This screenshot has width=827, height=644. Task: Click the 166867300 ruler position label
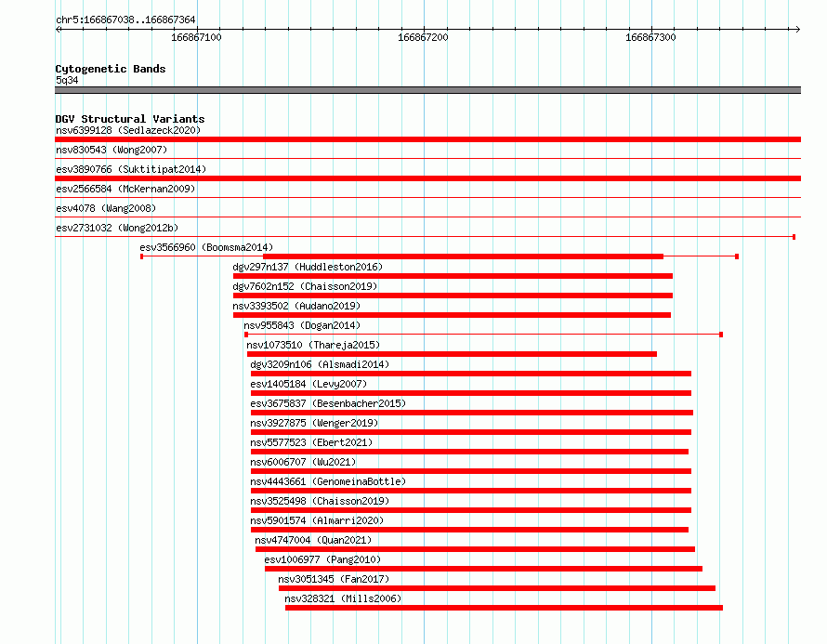(x=650, y=37)
